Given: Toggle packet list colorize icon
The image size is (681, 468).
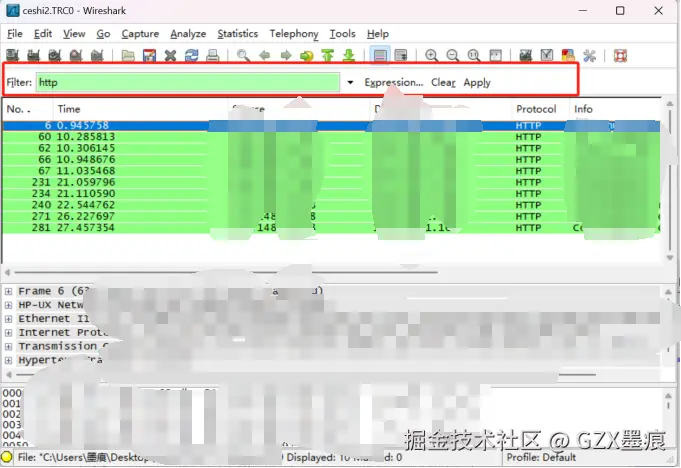Looking at the screenshot, I should tap(380, 55).
